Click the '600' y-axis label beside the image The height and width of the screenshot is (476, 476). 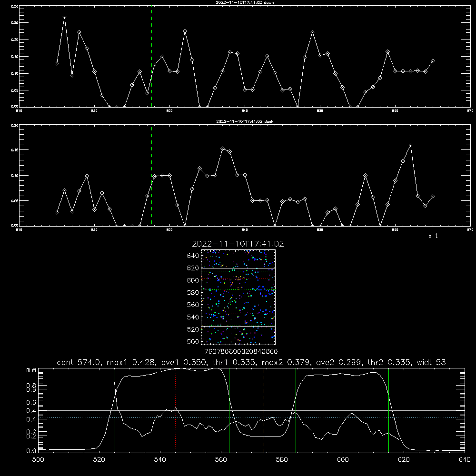(193, 280)
